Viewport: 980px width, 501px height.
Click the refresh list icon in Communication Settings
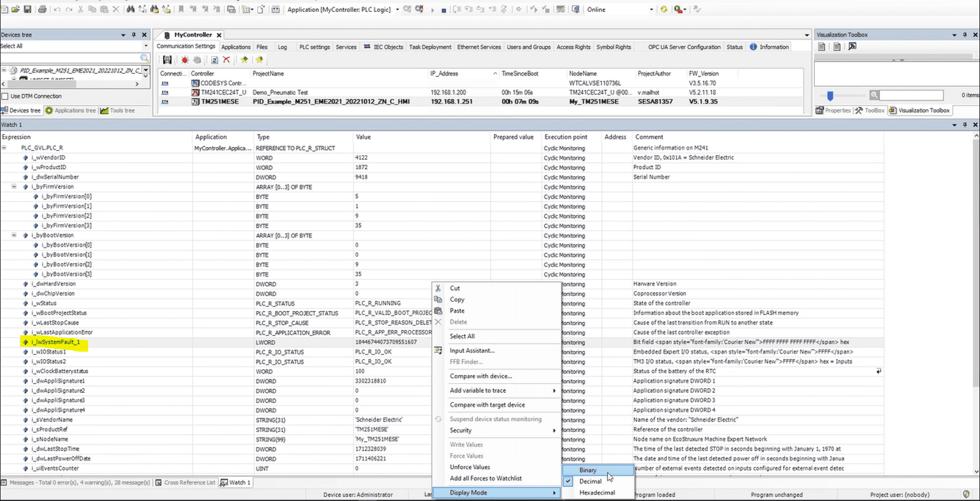[x=215, y=60]
